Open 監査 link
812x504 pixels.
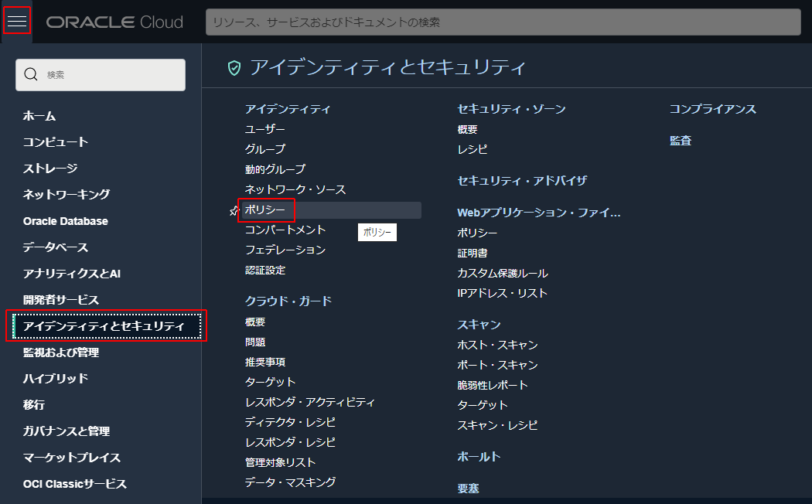[681, 141]
